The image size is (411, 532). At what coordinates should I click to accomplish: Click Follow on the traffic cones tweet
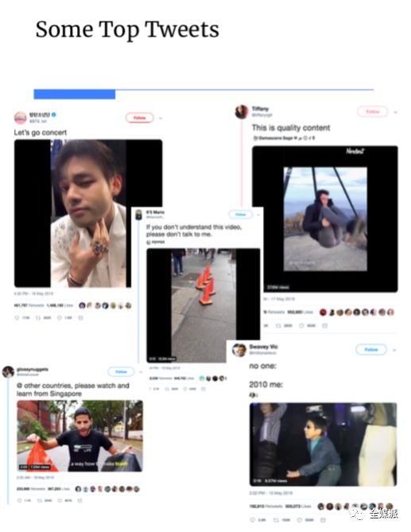(x=240, y=215)
